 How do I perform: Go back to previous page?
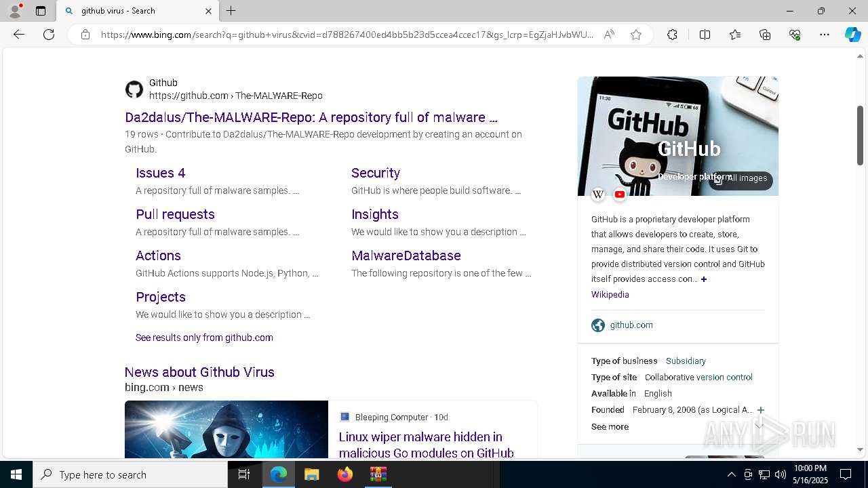19,35
